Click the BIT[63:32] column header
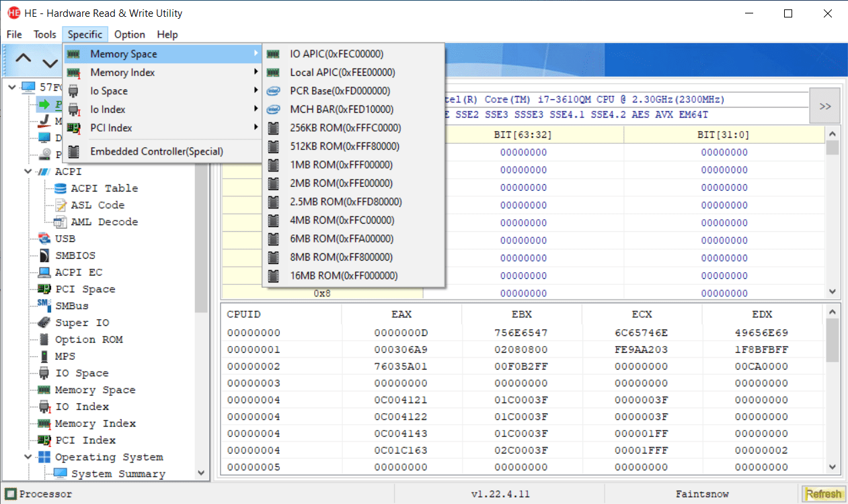 [523, 134]
